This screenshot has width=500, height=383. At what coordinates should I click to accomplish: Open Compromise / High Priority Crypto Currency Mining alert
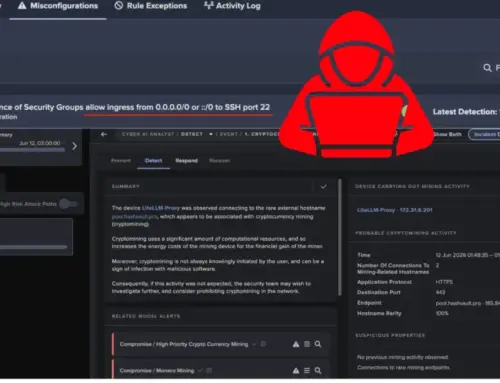pyautogui.click(x=184, y=344)
